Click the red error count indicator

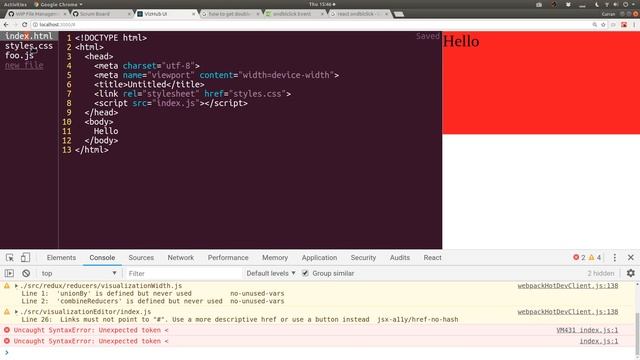(579, 258)
